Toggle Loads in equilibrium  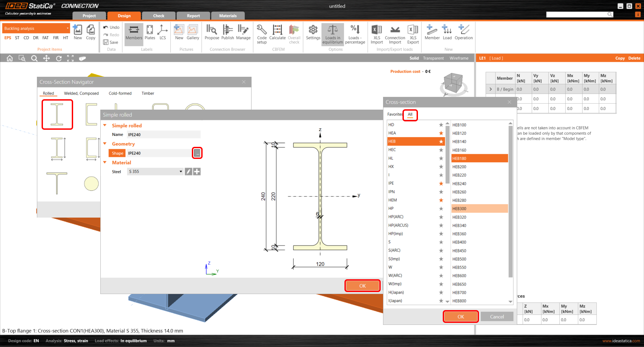[x=333, y=34]
